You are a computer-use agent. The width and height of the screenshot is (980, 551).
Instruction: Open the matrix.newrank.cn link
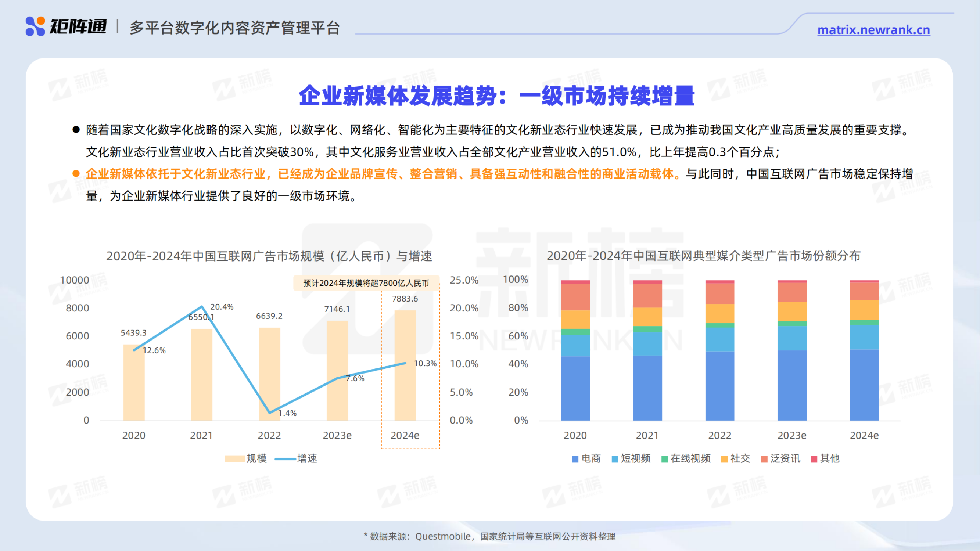click(x=873, y=30)
